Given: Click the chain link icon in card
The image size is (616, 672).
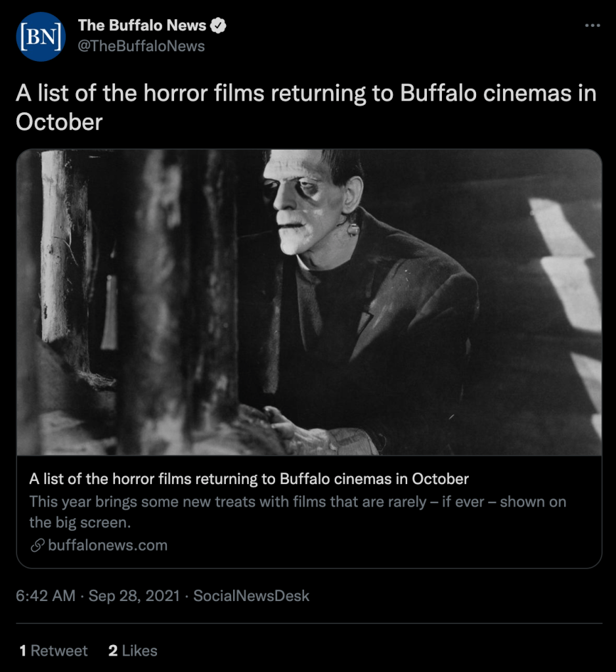Looking at the screenshot, I should pos(37,545).
